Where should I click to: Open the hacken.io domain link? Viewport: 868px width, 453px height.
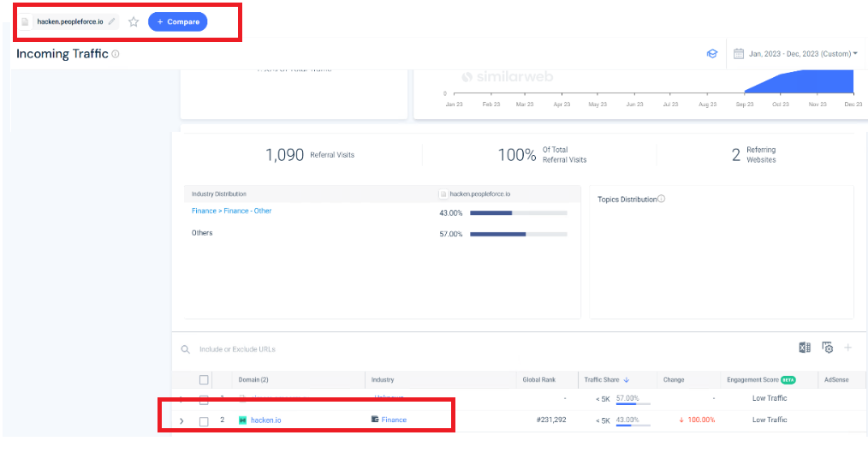coord(265,420)
